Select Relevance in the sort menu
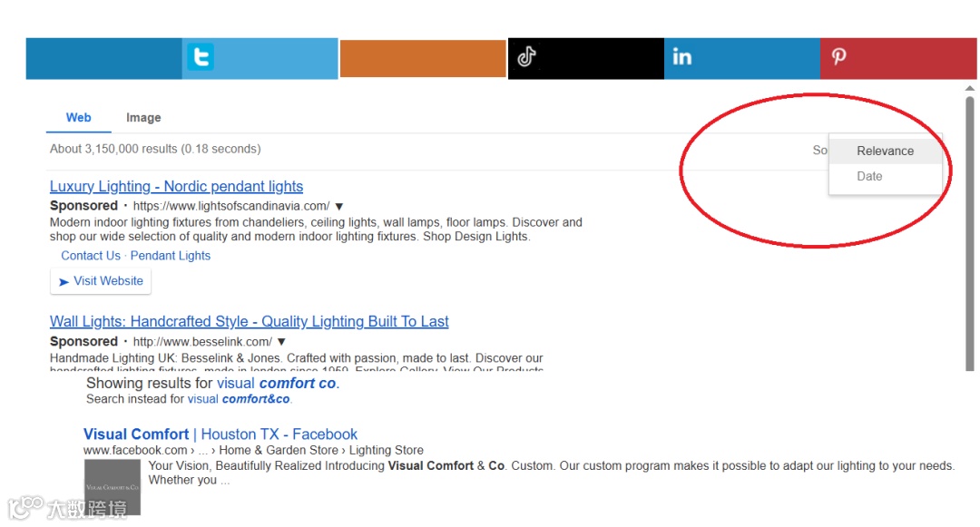The width and height of the screenshot is (980, 527). tap(885, 151)
